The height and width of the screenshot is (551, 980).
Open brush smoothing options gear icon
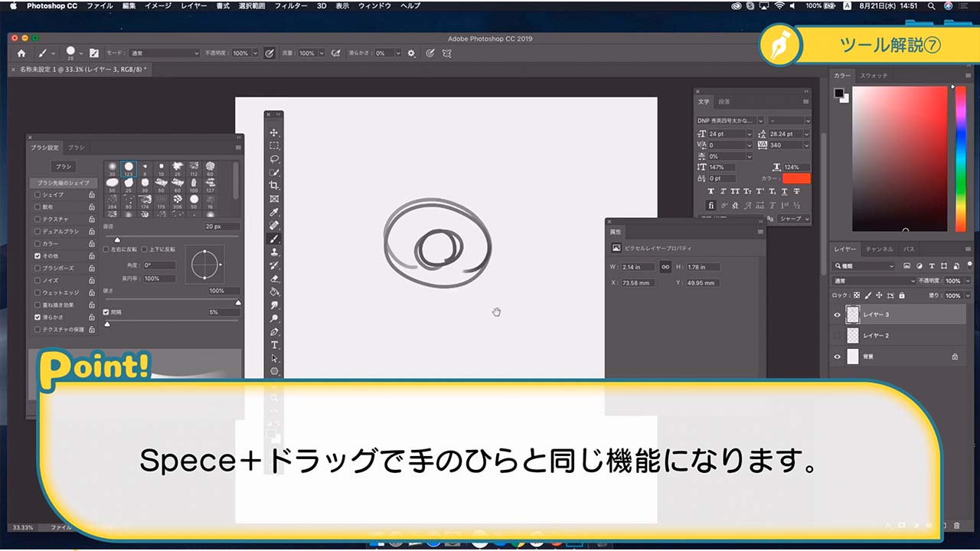click(x=411, y=54)
